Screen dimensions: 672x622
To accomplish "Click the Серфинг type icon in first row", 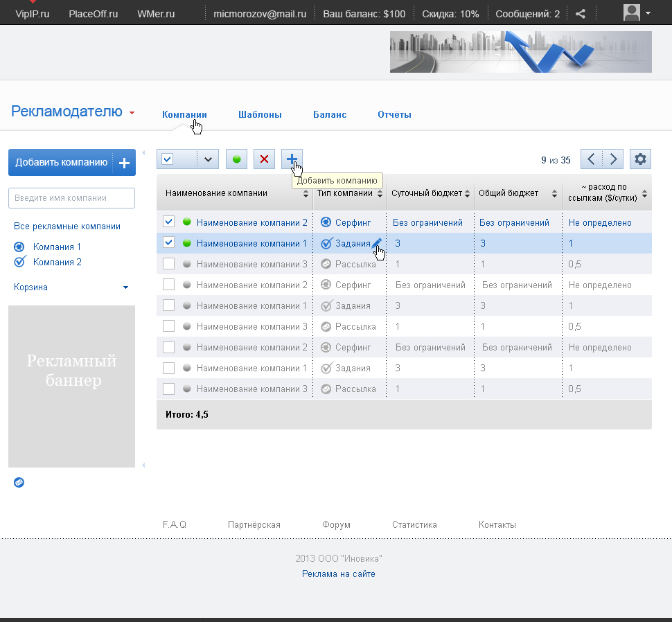I will coord(326,222).
